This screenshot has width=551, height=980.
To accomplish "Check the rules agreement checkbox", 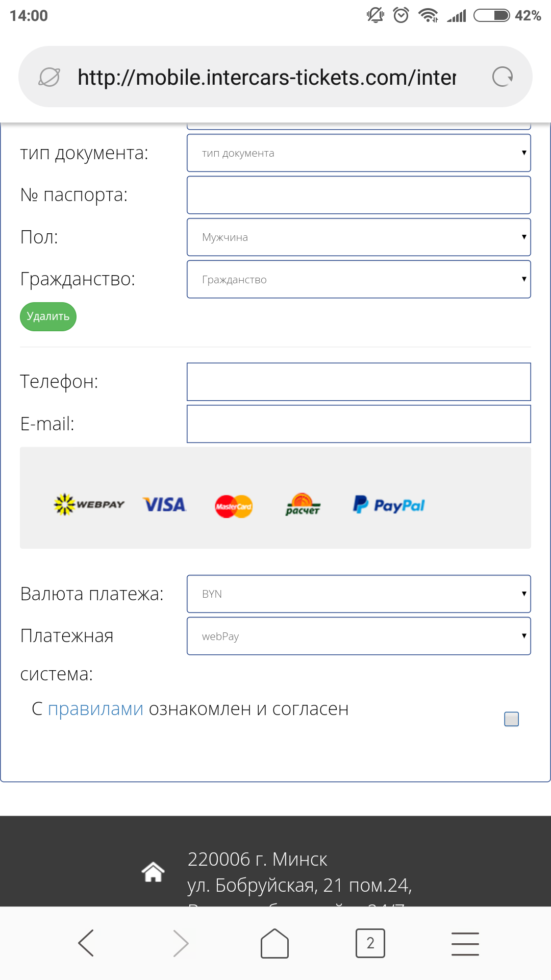I will (x=511, y=719).
